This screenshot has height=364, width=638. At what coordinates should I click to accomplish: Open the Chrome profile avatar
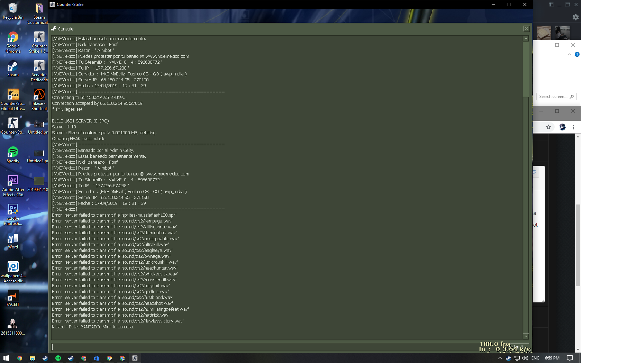click(x=562, y=127)
